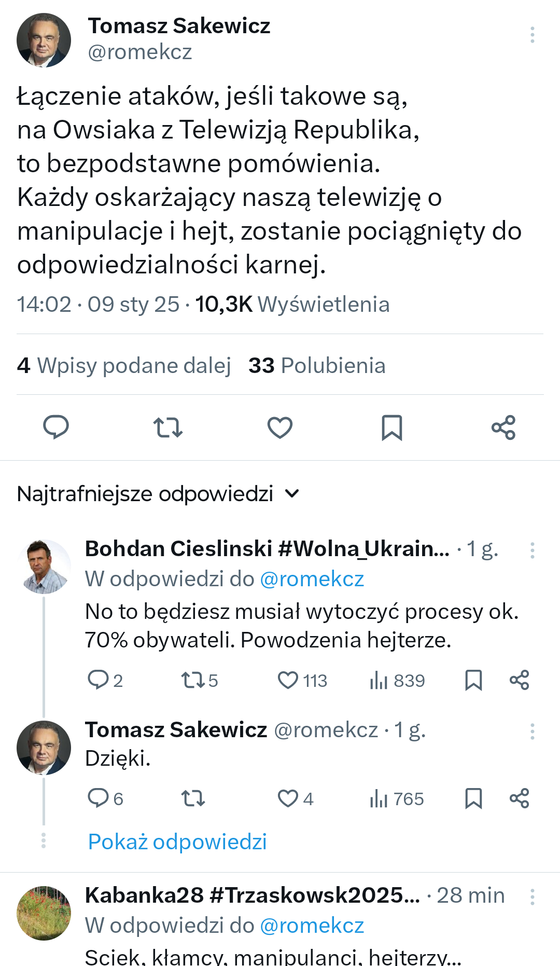This screenshot has width=560, height=966.
Task: Open comments on Bohdan Cieslinski's reply
Action: (x=98, y=680)
